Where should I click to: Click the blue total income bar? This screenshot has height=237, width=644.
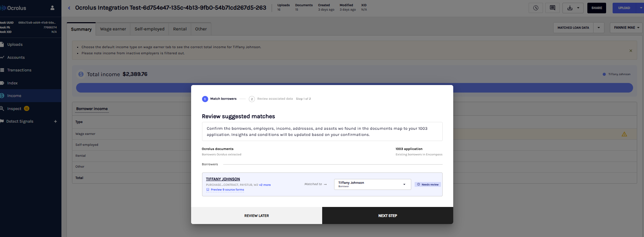[x=354, y=88]
